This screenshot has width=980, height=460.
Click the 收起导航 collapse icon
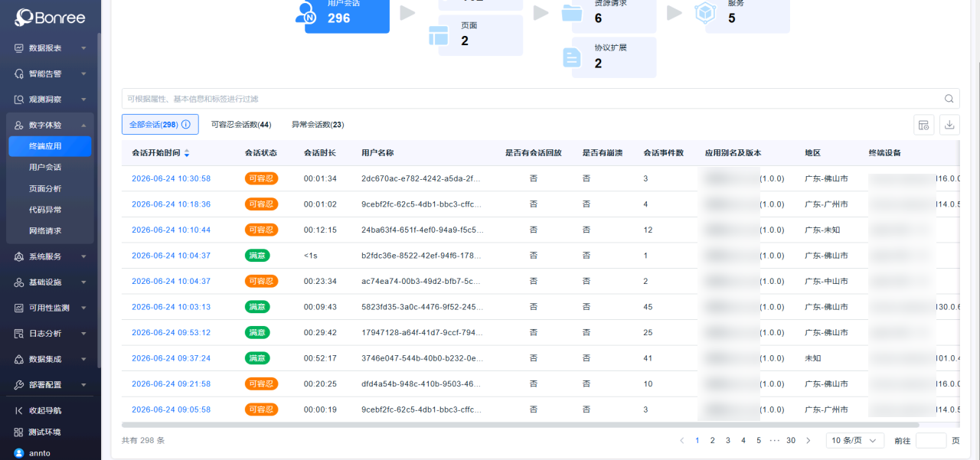coord(19,411)
